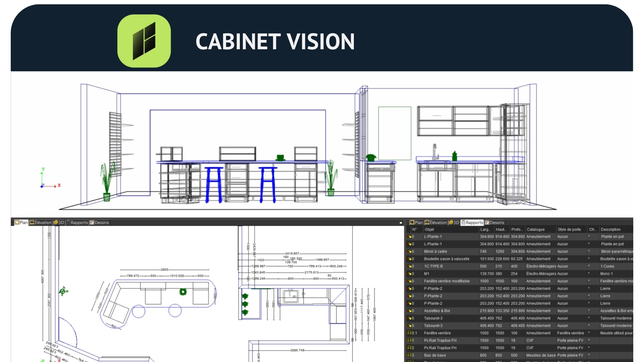Select the green window frame in 3D view
This screenshot has width=644, height=362.
coord(395,133)
